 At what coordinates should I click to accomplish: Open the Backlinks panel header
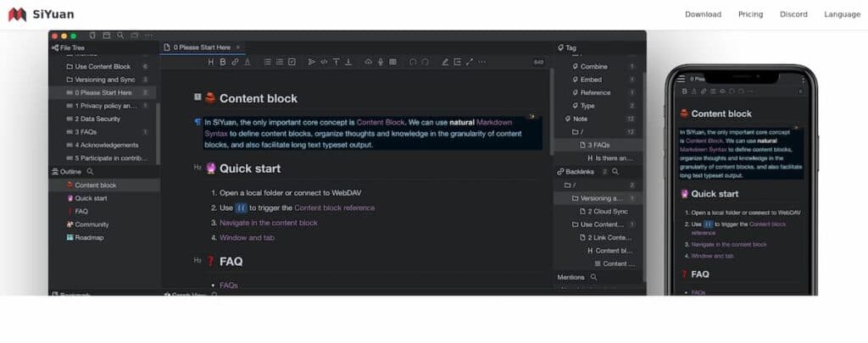pyautogui.click(x=576, y=172)
